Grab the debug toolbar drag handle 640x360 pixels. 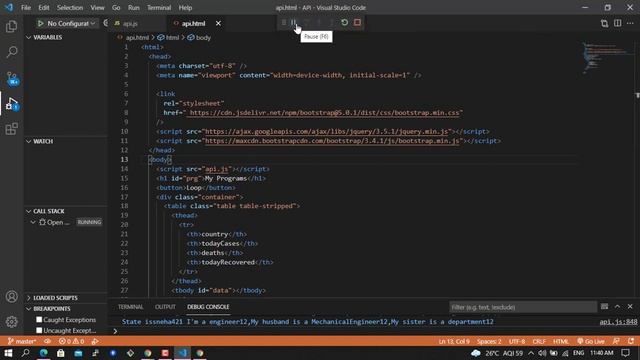pyautogui.click(x=284, y=22)
